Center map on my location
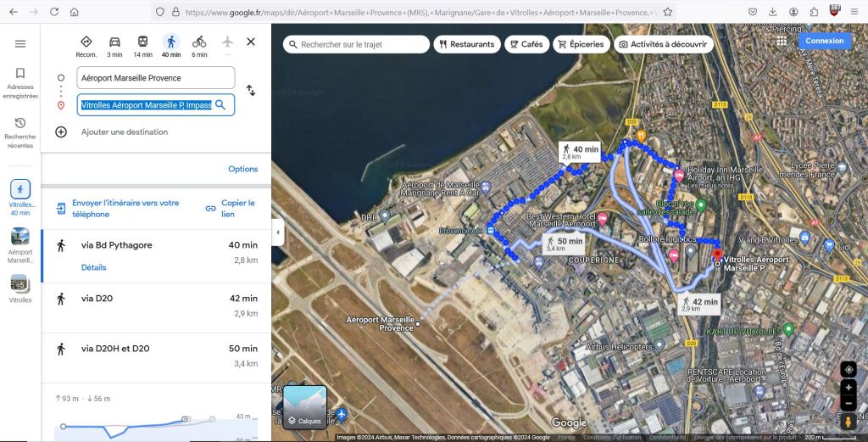The image size is (868, 442). (x=849, y=370)
